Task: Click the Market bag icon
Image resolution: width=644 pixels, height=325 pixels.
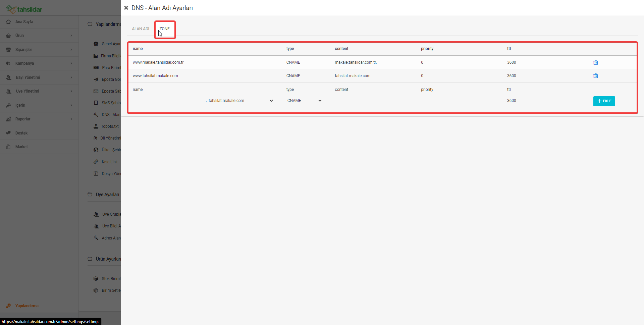Action: point(8,147)
